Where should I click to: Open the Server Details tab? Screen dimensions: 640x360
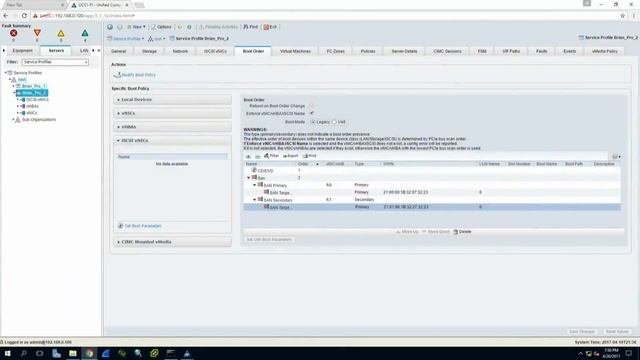pyautogui.click(x=404, y=51)
